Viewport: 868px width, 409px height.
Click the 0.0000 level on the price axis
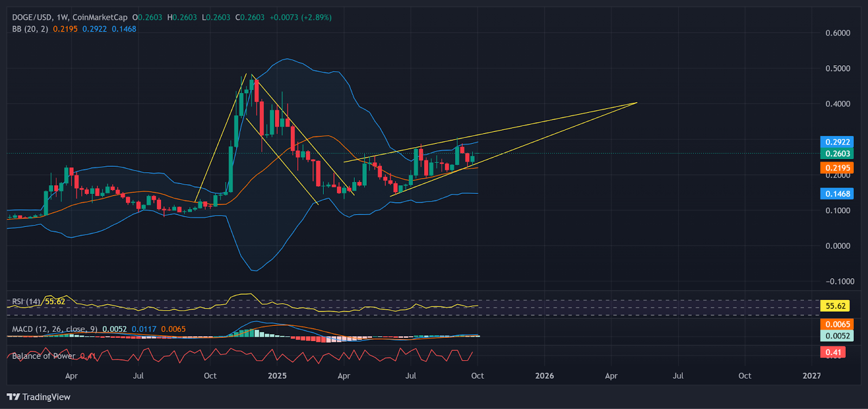[838, 246]
